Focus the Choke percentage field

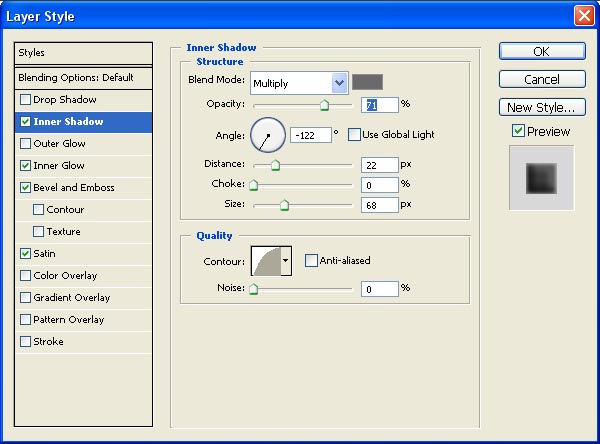tap(380, 185)
